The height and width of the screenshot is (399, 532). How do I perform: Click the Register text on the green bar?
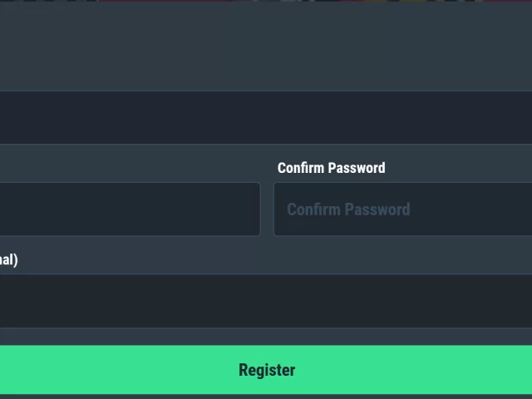(267, 370)
